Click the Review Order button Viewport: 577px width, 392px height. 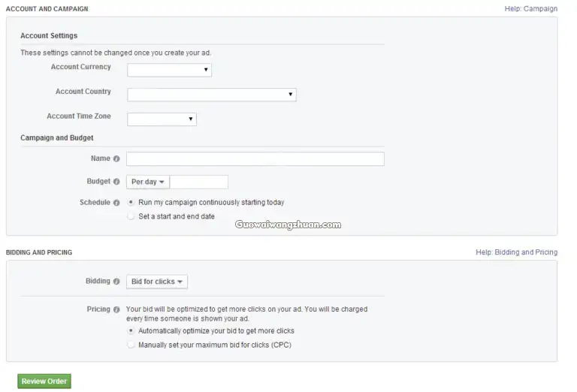coord(44,381)
